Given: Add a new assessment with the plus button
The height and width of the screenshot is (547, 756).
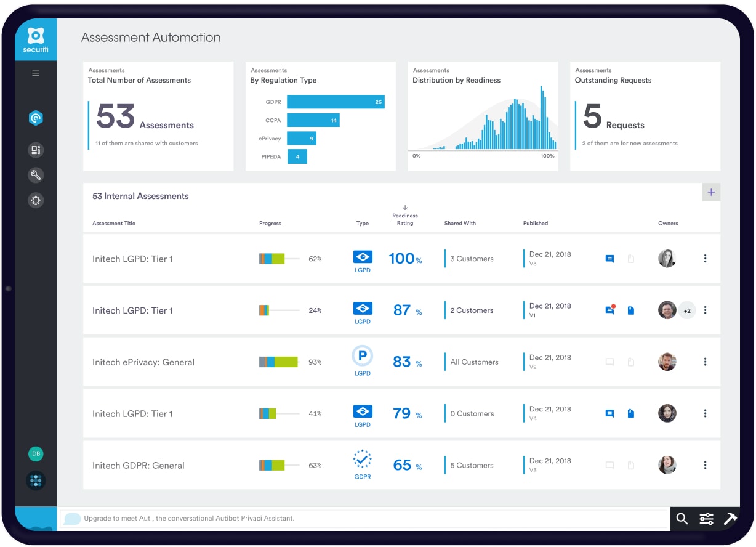Looking at the screenshot, I should click(x=711, y=192).
